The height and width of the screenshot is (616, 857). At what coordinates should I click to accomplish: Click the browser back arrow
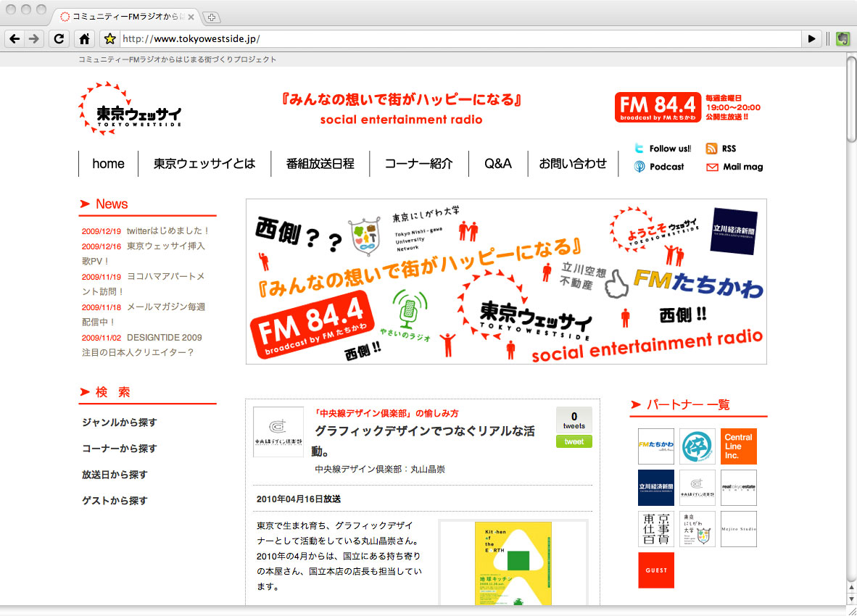point(15,39)
